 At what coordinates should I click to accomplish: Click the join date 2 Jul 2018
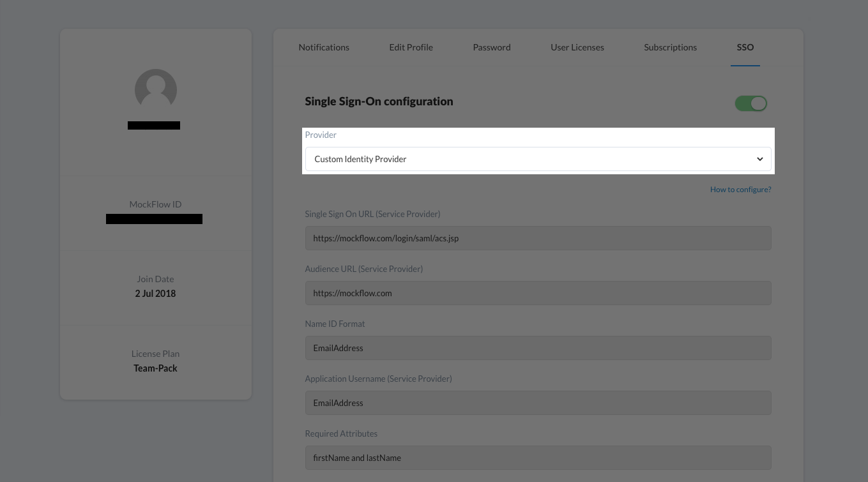pyautogui.click(x=155, y=294)
